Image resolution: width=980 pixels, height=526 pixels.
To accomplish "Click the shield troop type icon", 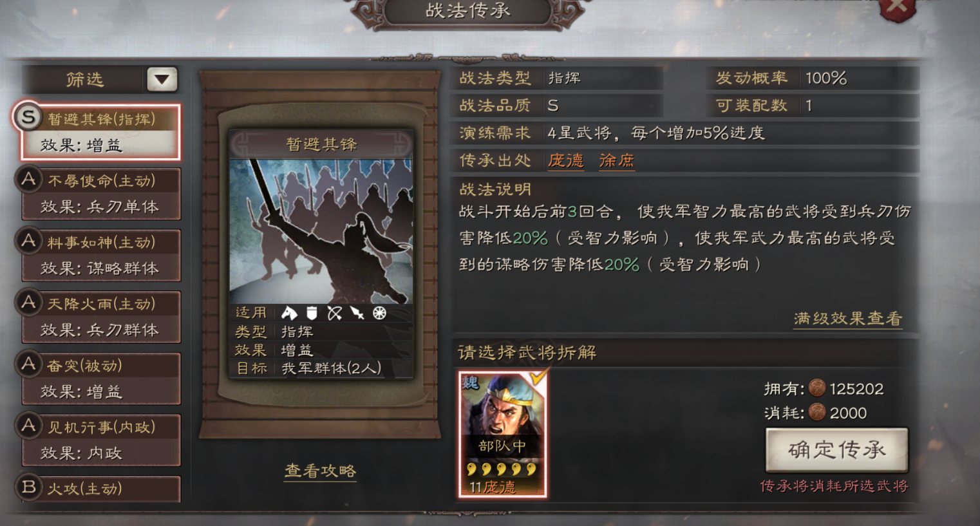I will [312, 313].
